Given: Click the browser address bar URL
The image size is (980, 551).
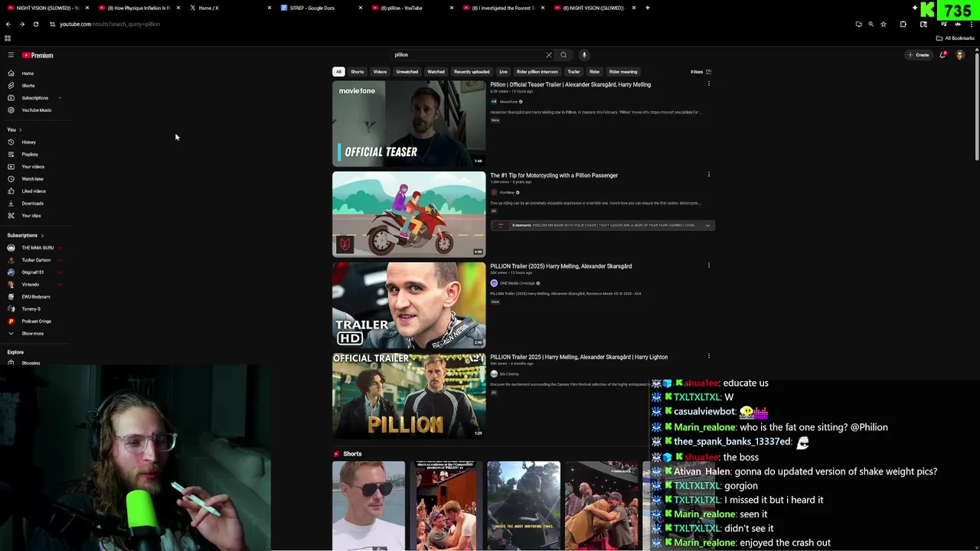Looking at the screenshot, I should [110, 24].
